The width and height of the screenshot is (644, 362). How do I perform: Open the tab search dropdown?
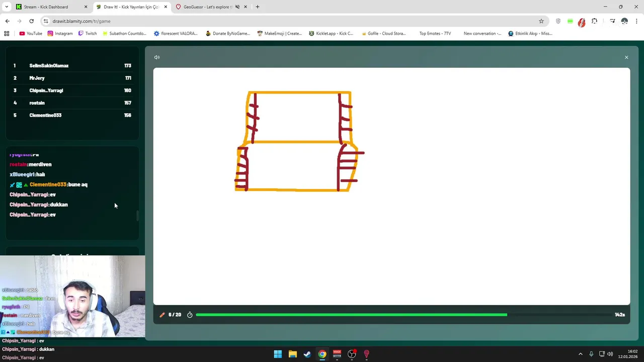[x=7, y=7]
